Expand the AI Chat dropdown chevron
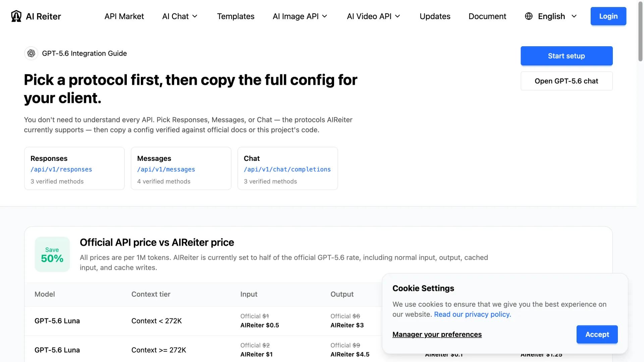This screenshot has width=644, height=362. [x=195, y=16]
